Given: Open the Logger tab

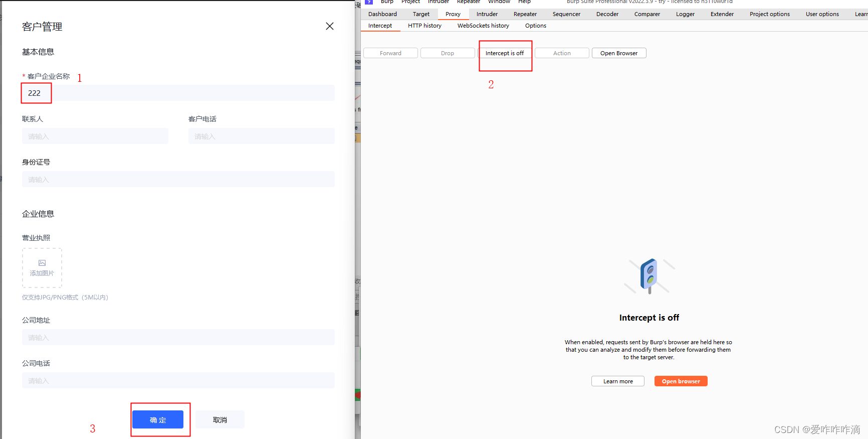Looking at the screenshot, I should click(x=685, y=14).
